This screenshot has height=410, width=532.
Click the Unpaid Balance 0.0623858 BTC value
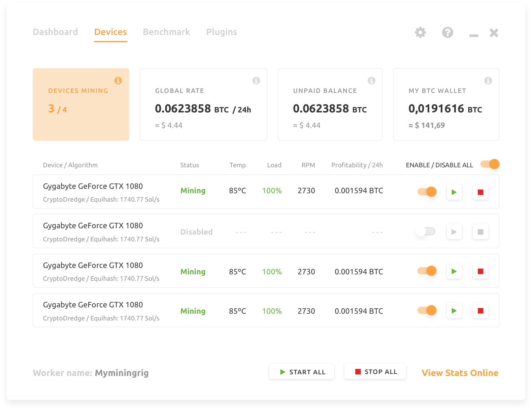(x=330, y=109)
